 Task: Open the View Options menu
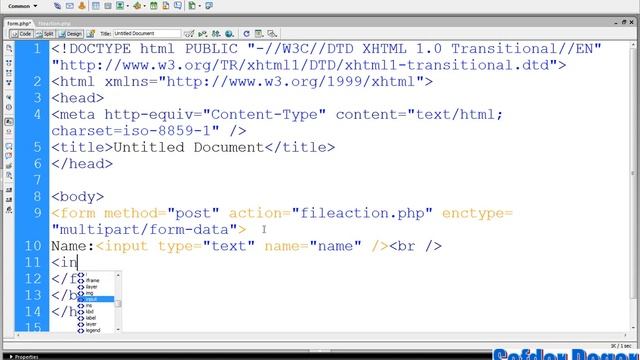pos(259,34)
